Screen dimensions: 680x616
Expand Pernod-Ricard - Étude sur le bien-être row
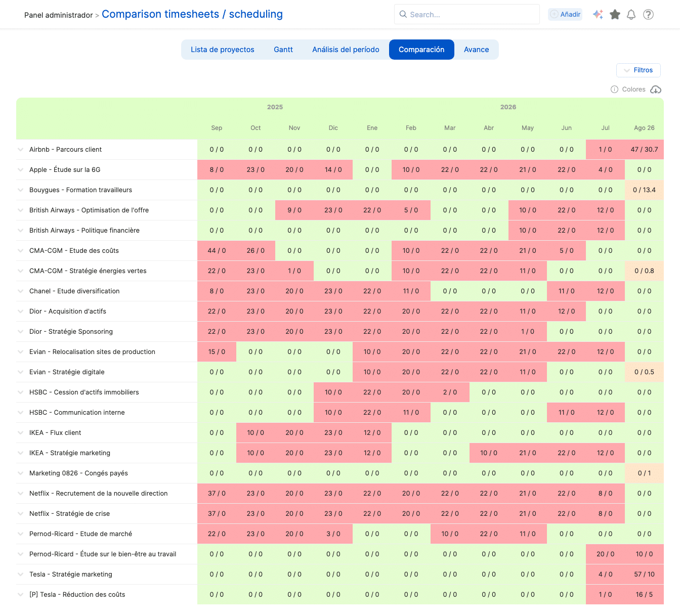click(21, 554)
